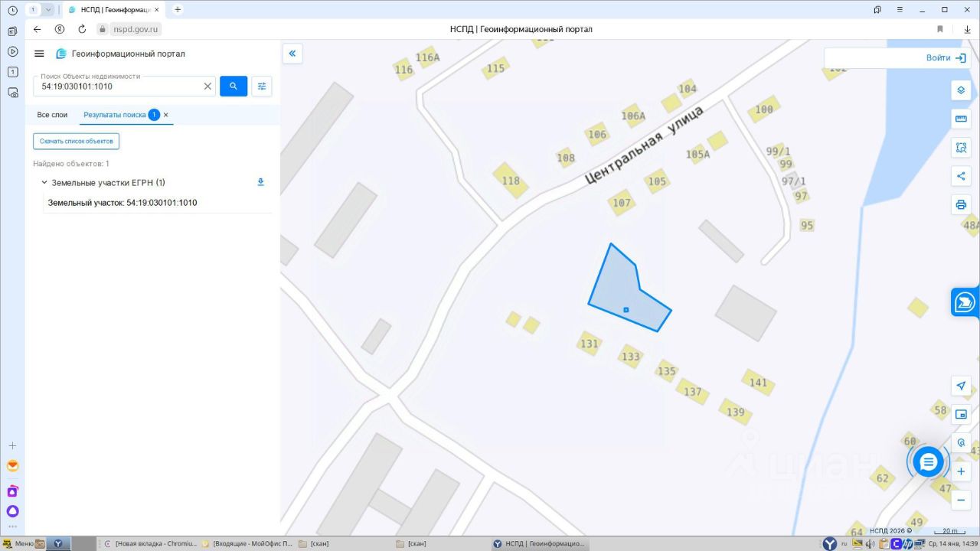This screenshot has width=980, height=551.
Task: Open the portal hamburger menu
Action: tap(39, 54)
